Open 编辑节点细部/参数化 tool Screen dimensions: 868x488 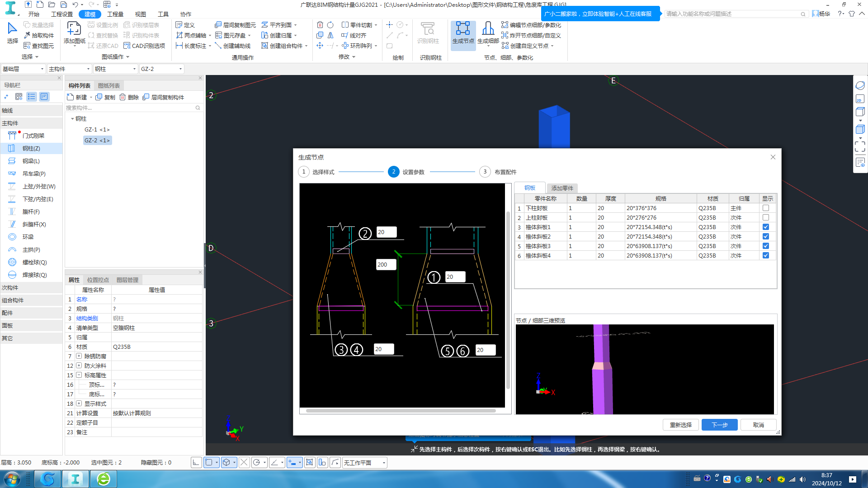point(531,25)
